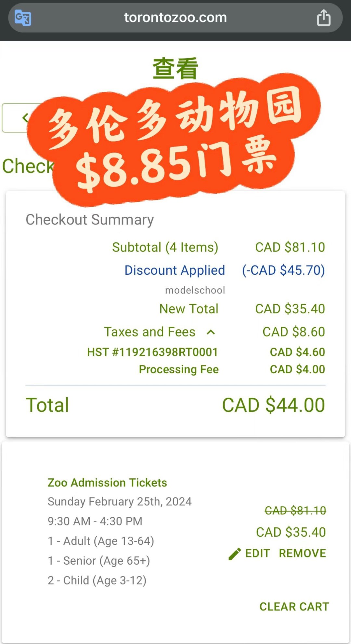Click the Processing Fee line
Viewport: 351px width, 644px height.
tap(179, 369)
